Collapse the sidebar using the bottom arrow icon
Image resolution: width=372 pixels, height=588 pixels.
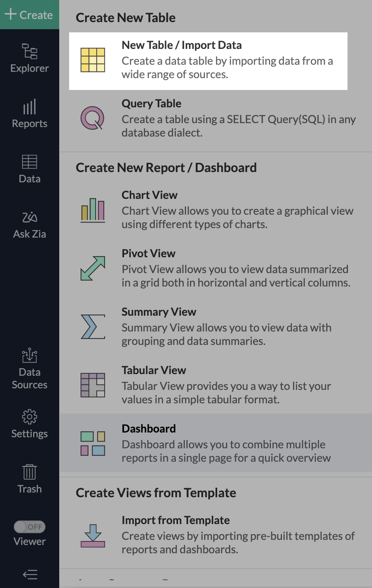click(30, 575)
